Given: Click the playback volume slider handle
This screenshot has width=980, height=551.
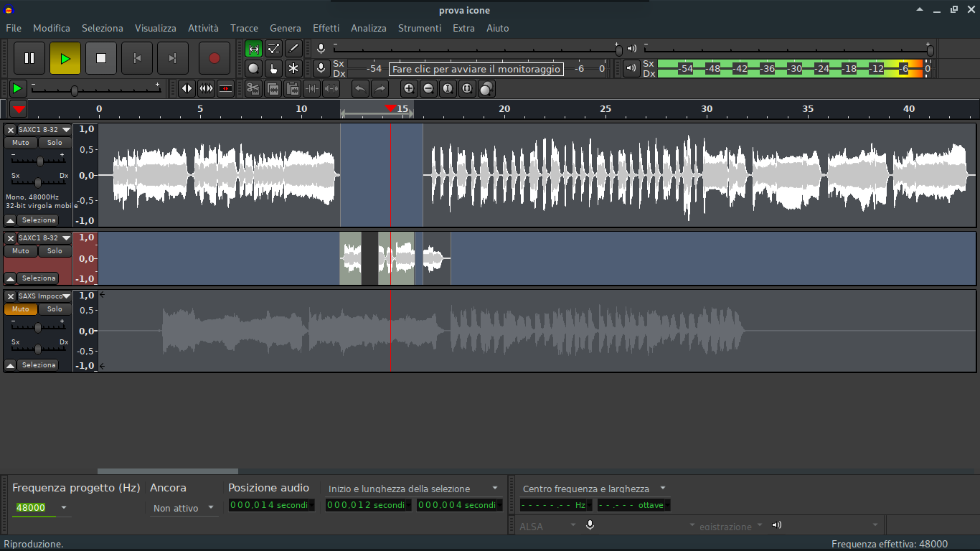Looking at the screenshot, I should click(x=930, y=50).
